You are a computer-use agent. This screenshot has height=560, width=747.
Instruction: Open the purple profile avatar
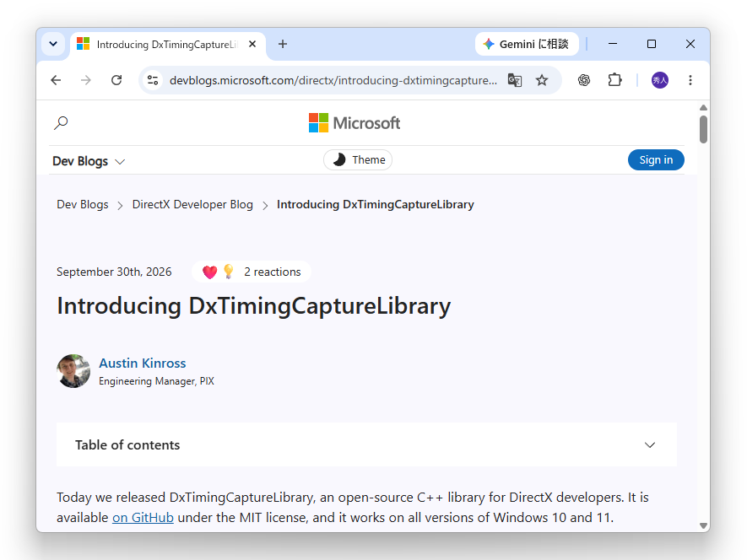coord(660,80)
